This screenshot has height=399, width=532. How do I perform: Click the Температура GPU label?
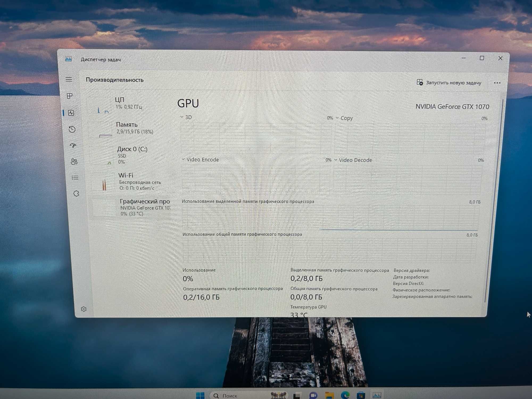[x=308, y=307]
